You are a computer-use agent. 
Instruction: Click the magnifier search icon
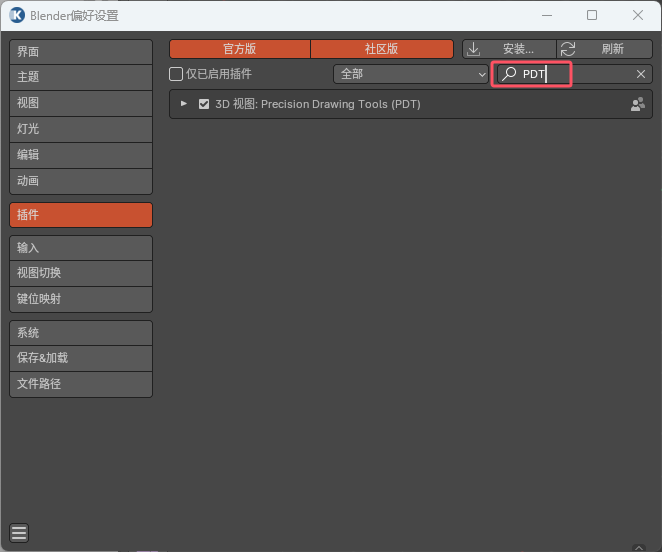509,74
